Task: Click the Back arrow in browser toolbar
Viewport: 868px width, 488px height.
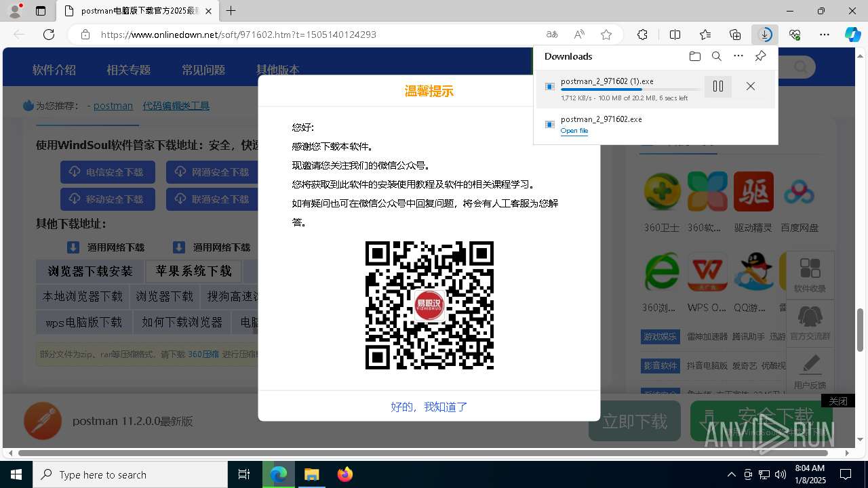Action: coord(19,35)
